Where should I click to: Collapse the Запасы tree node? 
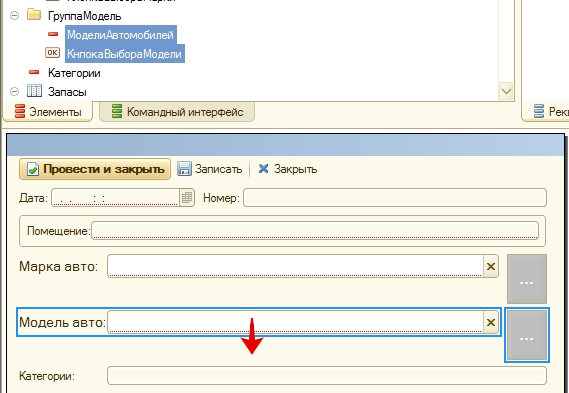15,91
